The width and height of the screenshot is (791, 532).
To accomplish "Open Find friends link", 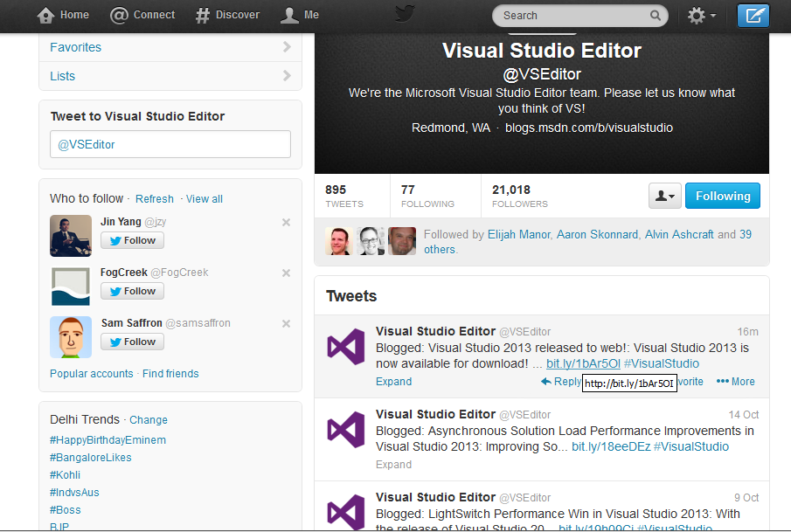I will coord(170,374).
